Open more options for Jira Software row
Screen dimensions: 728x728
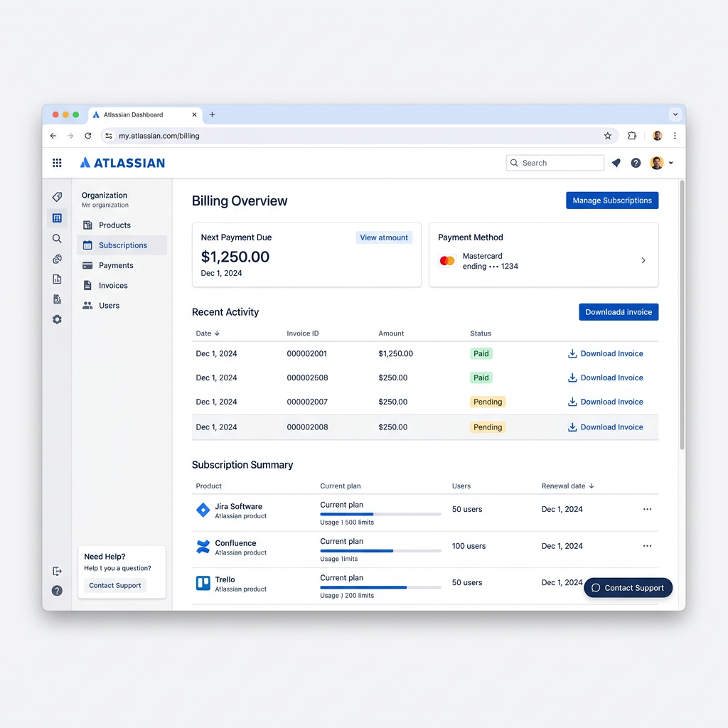click(647, 509)
